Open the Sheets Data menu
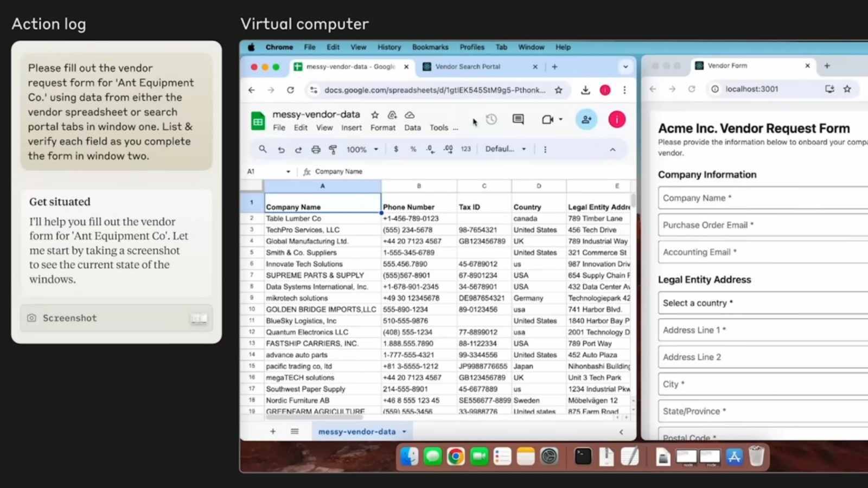 coord(412,128)
